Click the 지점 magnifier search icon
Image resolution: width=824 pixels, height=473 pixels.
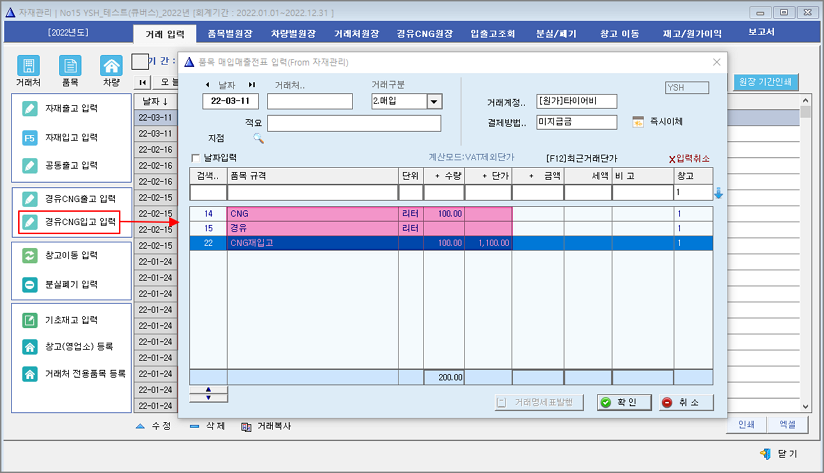click(258, 138)
